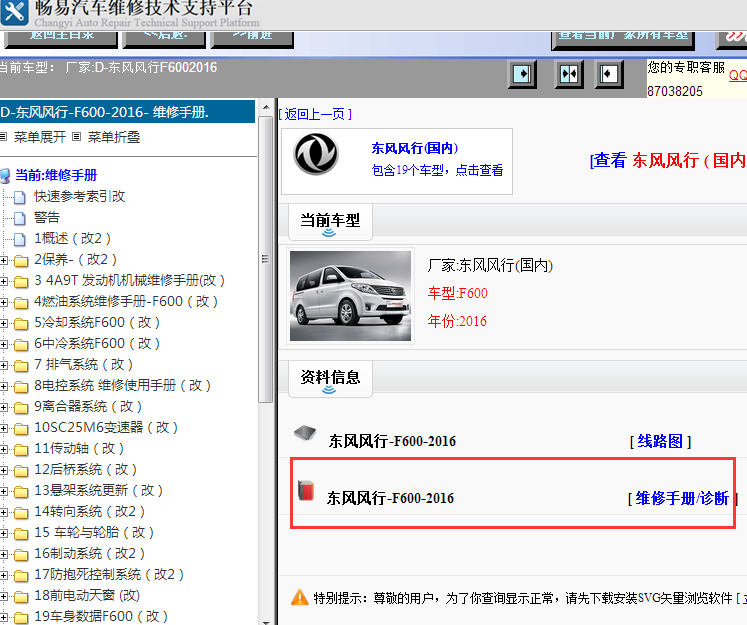Click folder icon of 7 排气系统
Viewport: 747px width, 625px height.
(20, 365)
